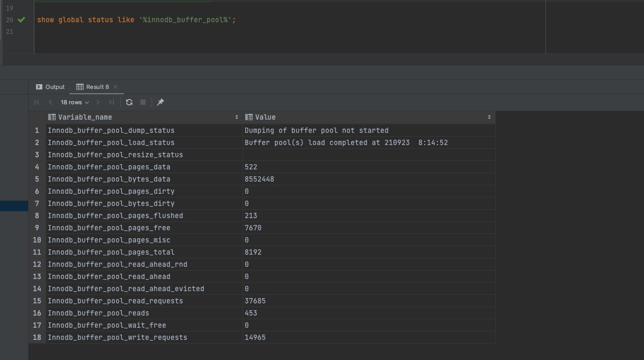Go to next page of results
Viewport: 644px width, 360px height.
[x=98, y=102]
